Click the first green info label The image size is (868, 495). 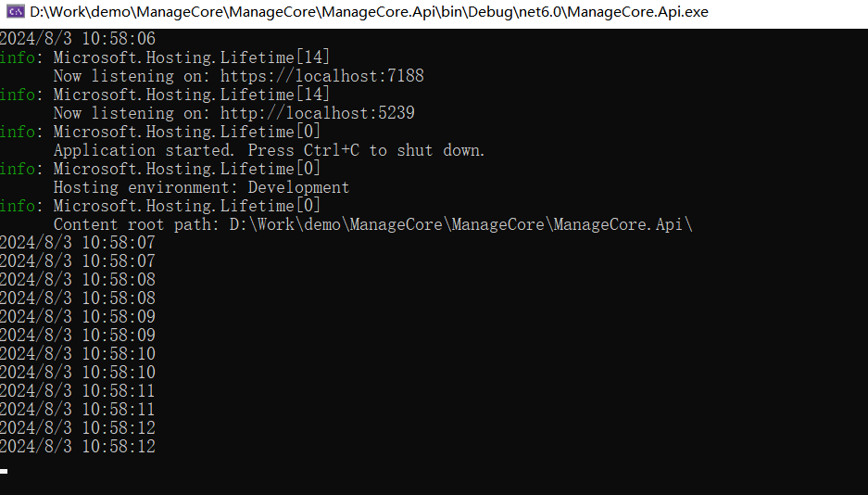click(x=19, y=57)
